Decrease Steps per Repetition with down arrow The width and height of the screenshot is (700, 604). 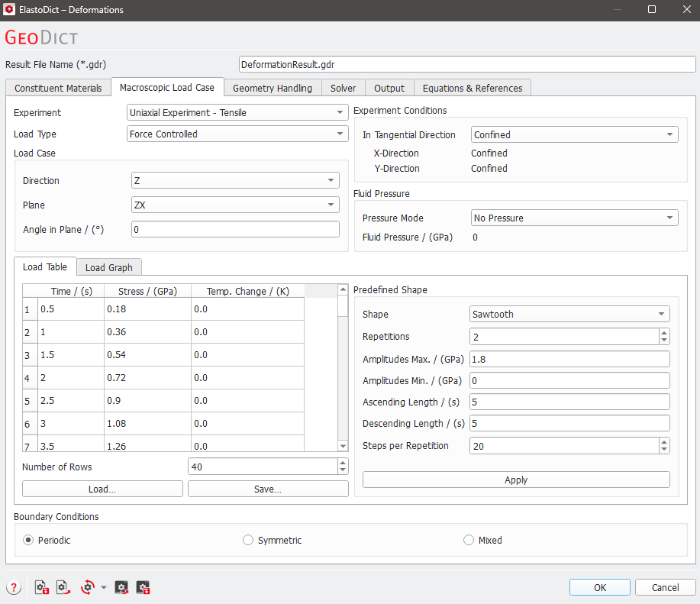[664, 450]
